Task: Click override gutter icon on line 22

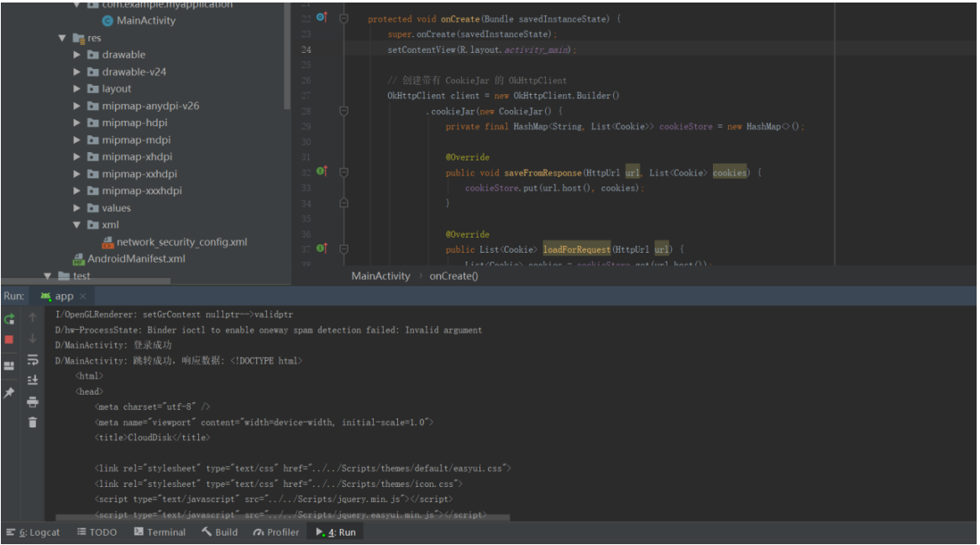Action: coord(322,18)
